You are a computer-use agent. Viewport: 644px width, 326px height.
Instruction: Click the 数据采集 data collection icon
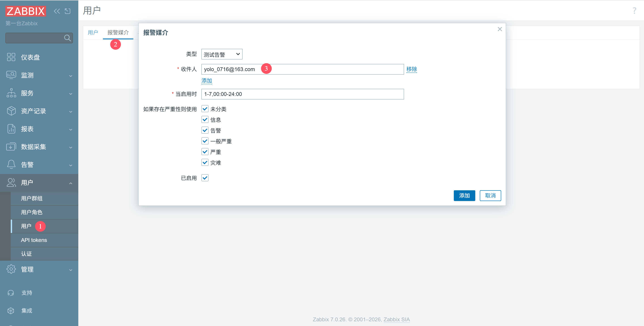point(11,147)
